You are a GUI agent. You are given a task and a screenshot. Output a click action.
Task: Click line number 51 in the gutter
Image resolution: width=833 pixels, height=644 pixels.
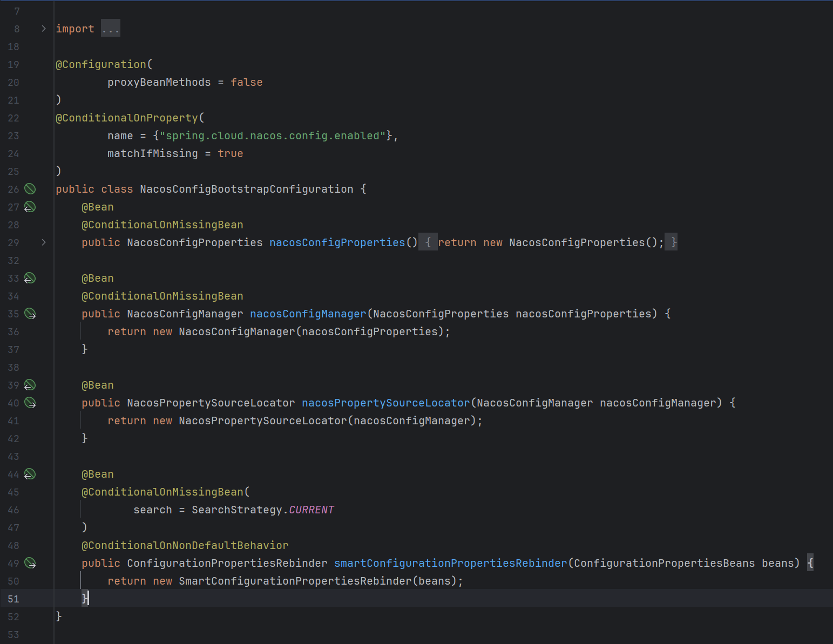[13, 599]
